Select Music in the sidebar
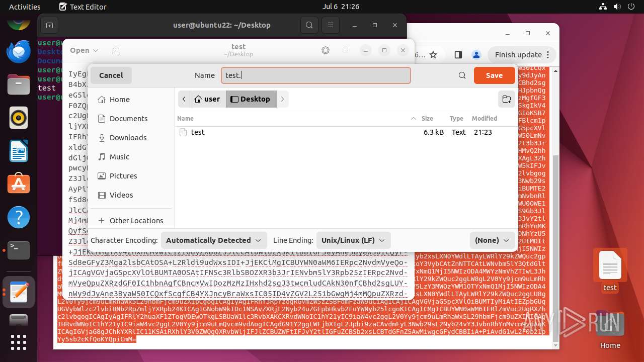644x362 pixels. (x=130, y=157)
